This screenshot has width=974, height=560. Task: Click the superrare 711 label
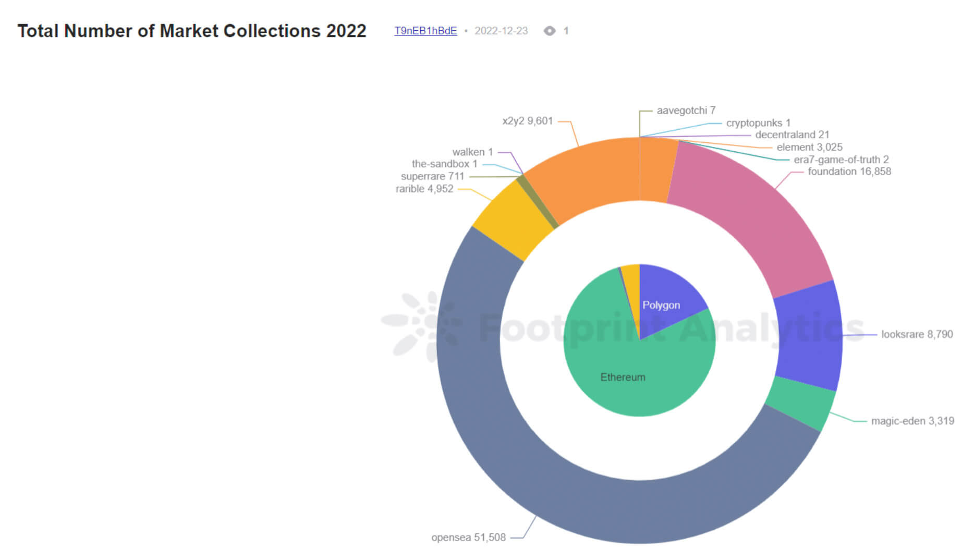click(x=433, y=177)
